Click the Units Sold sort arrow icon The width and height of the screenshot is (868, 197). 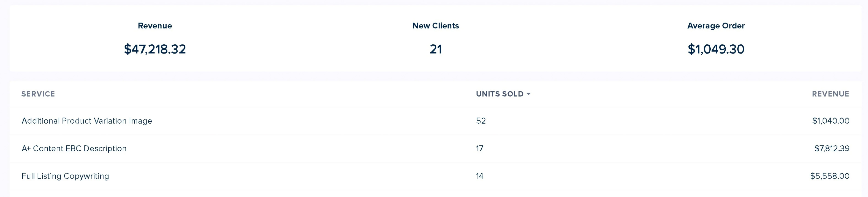coord(528,94)
